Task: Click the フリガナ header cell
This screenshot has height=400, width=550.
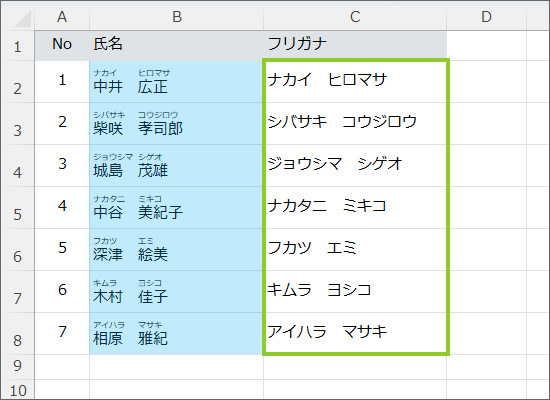Action: pos(355,46)
